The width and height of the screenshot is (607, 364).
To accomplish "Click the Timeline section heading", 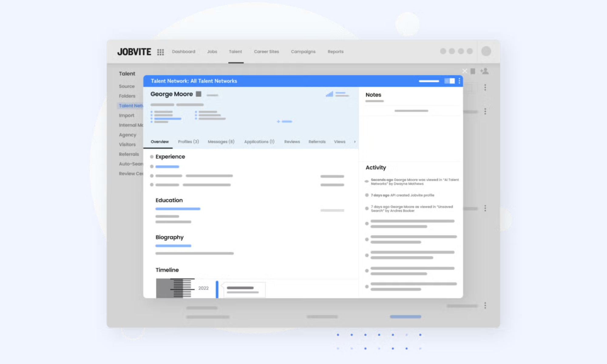I will (x=167, y=270).
